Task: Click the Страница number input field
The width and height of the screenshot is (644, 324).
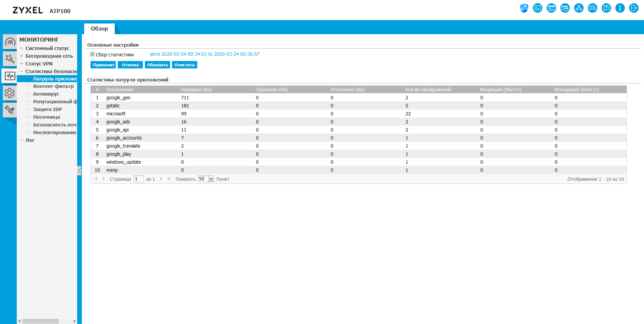Action: click(138, 179)
